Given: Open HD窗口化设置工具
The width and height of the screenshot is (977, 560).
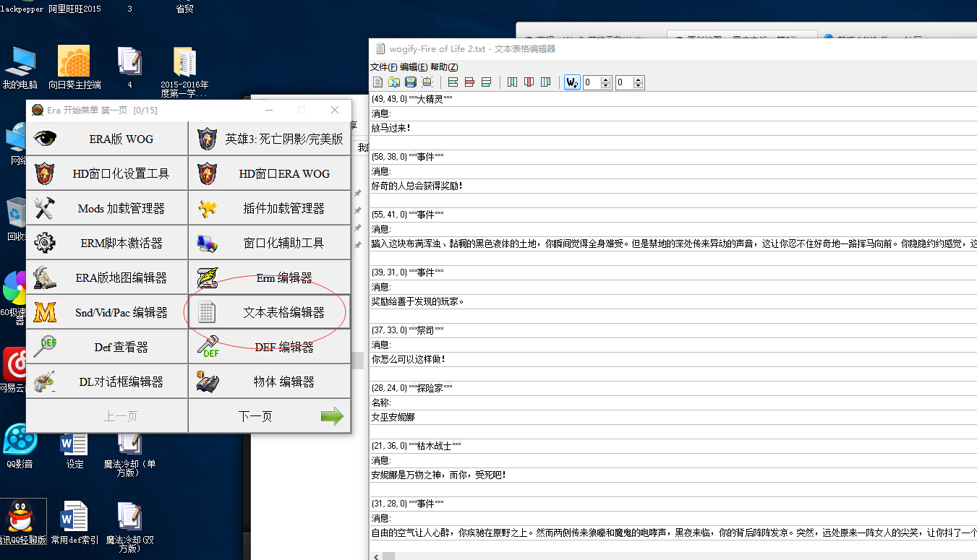Looking at the screenshot, I should tap(107, 173).
